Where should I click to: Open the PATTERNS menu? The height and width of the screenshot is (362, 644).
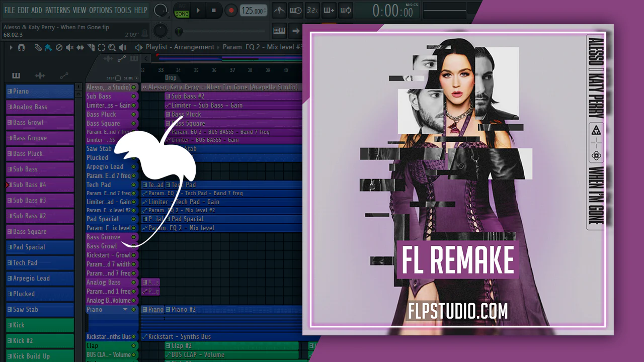click(x=57, y=10)
